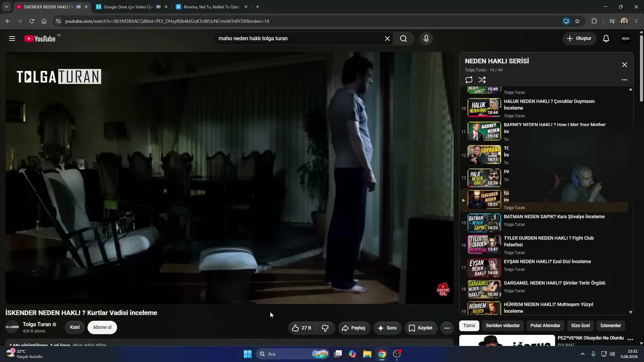This screenshot has width=644, height=362.
Task: Select the Tümü filter chip
Action: tap(469, 325)
